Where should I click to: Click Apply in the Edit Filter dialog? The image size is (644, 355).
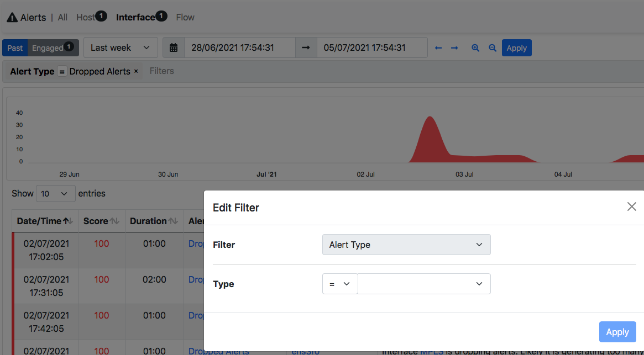[x=617, y=332]
